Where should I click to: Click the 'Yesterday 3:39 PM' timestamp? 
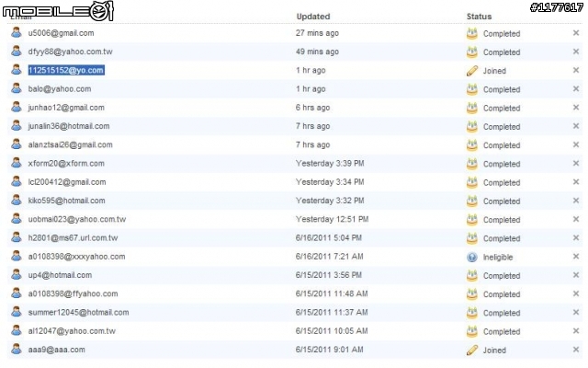pos(330,164)
